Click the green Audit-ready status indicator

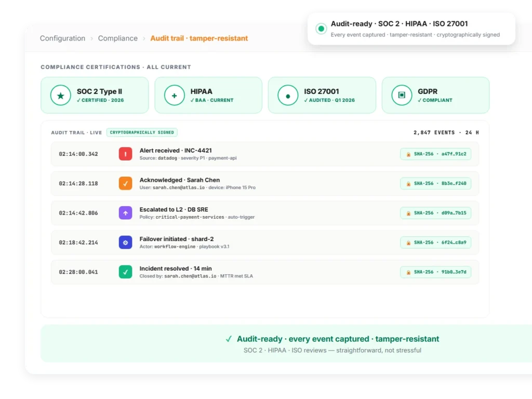pyautogui.click(x=321, y=29)
